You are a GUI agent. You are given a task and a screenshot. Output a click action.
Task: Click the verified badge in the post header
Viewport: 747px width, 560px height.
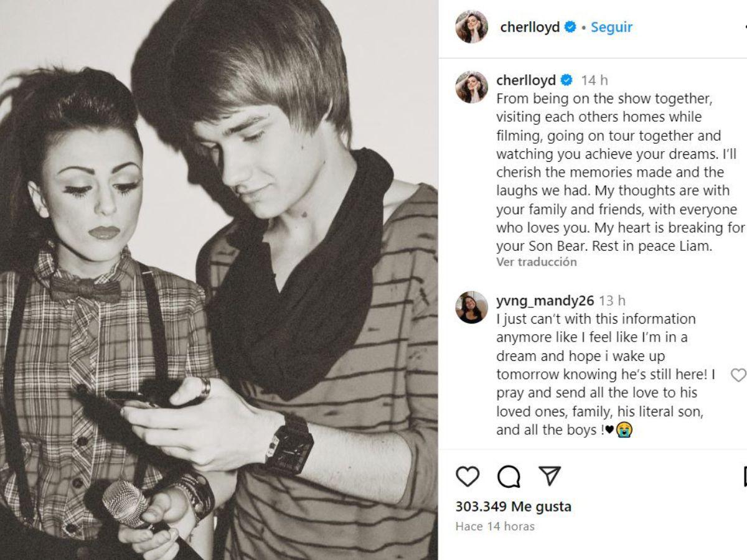click(x=570, y=27)
